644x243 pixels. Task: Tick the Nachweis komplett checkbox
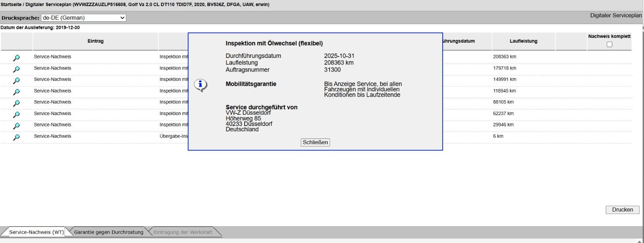(x=609, y=44)
